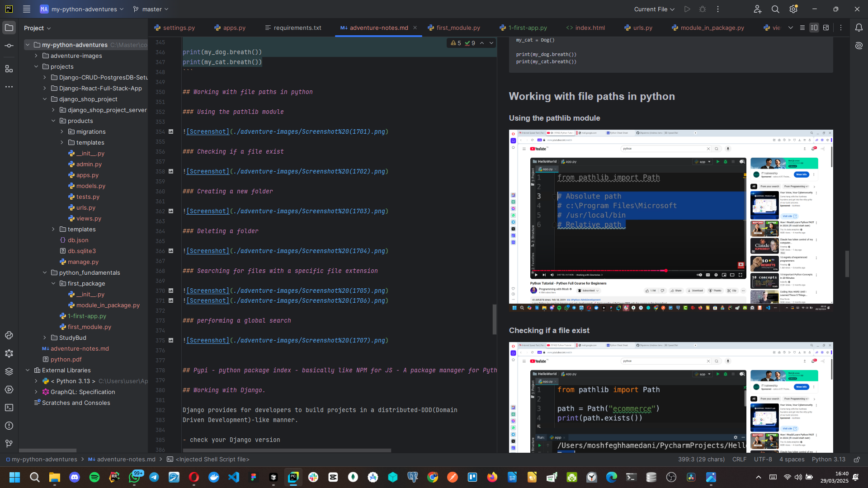Image resolution: width=868 pixels, height=488 pixels.
Task: Run the current file
Action: pos(687,9)
